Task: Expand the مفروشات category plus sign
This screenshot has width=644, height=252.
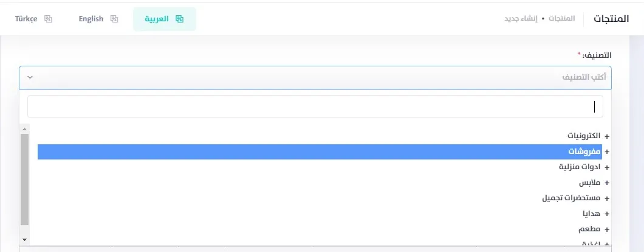Action: pyautogui.click(x=606, y=152)
